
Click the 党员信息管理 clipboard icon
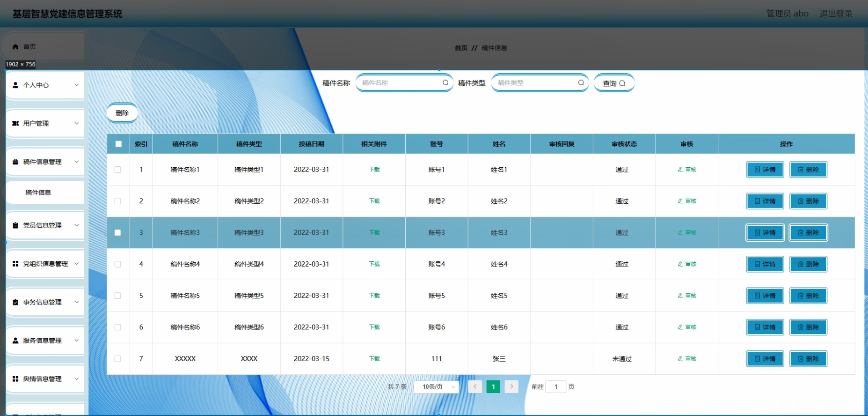(15, 225)
